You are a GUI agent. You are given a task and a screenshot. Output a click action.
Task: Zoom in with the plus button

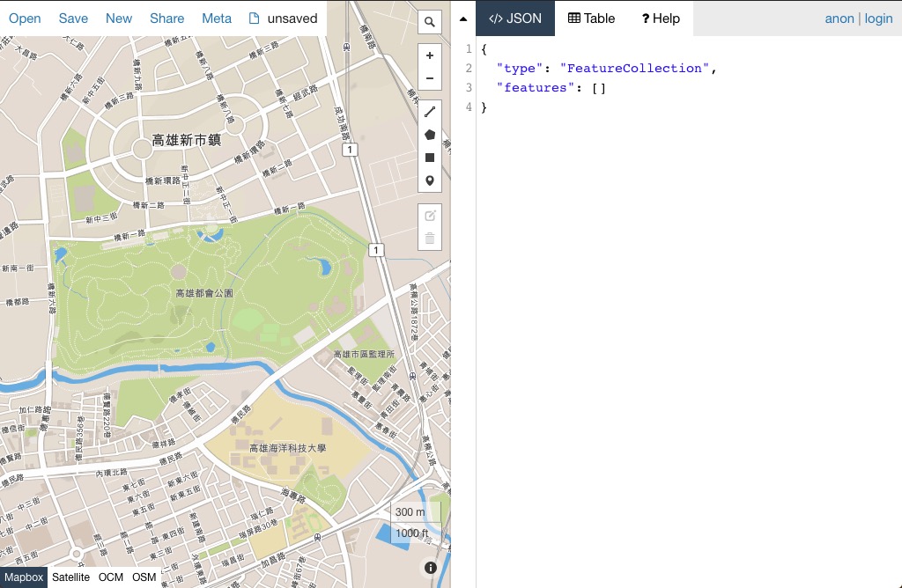[x=429, y=55]
